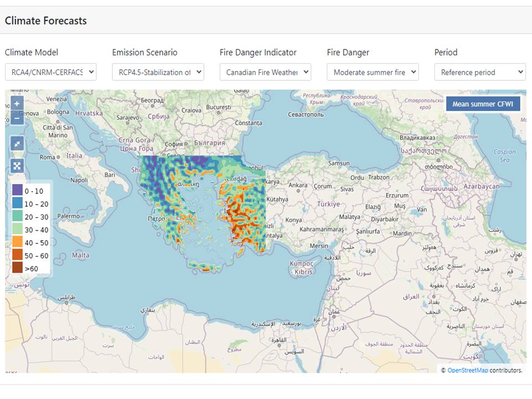Open the Climate Model dropdown
The image size is (532, 399).
pos(50,72)
